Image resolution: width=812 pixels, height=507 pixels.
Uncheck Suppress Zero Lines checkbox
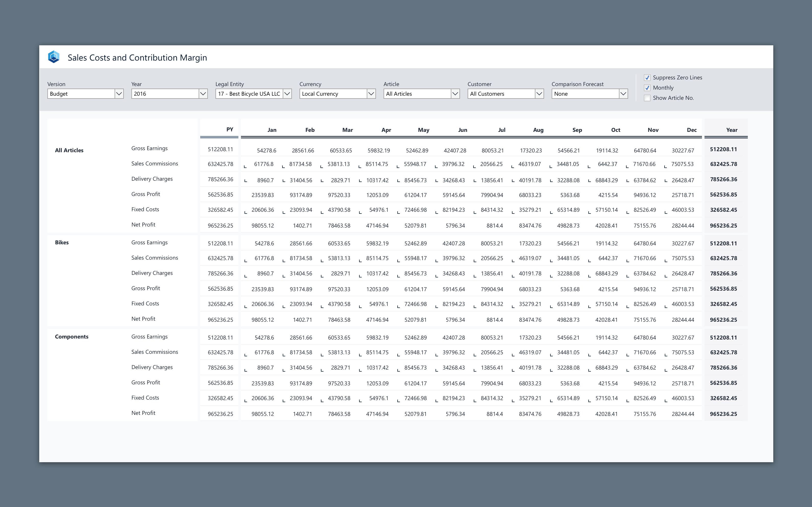point(647,78)
